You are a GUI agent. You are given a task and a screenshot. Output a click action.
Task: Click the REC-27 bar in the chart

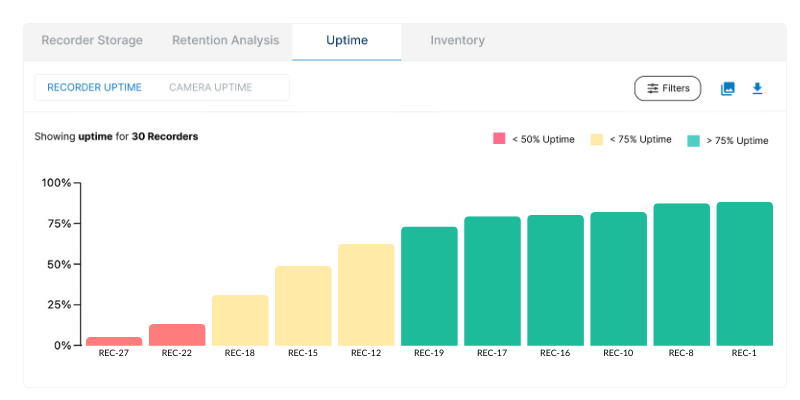114,341
